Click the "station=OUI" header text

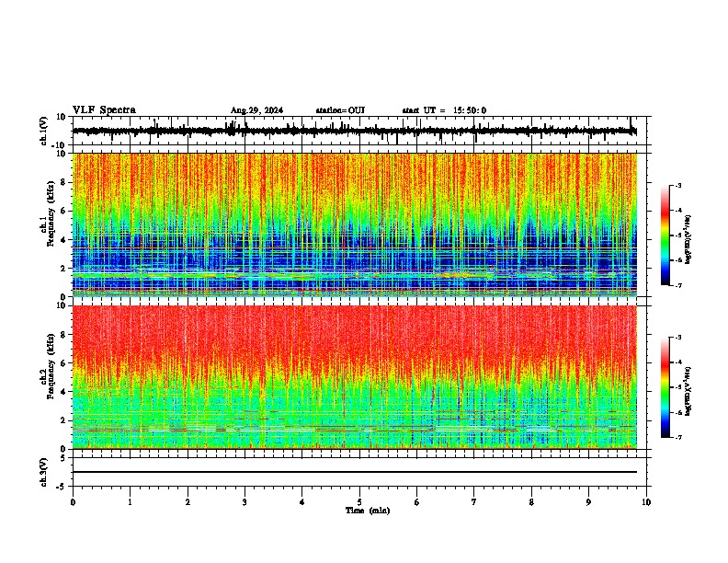click(340, 110)
